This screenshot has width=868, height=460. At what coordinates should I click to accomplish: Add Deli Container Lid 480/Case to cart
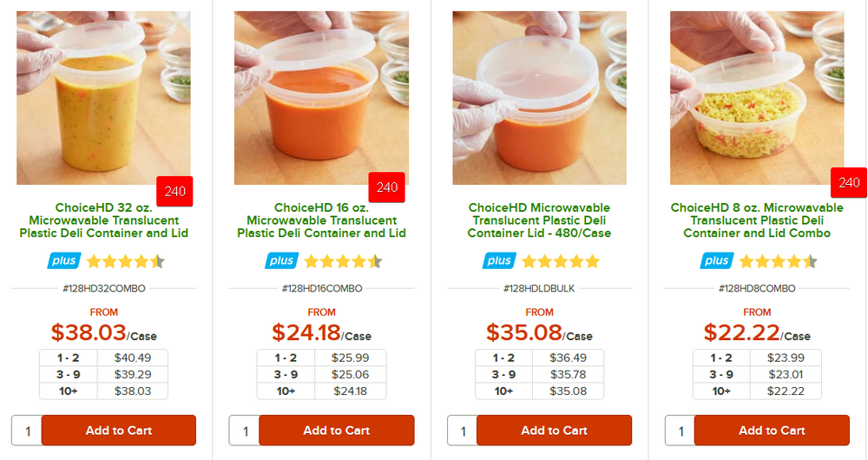point(554,430)
